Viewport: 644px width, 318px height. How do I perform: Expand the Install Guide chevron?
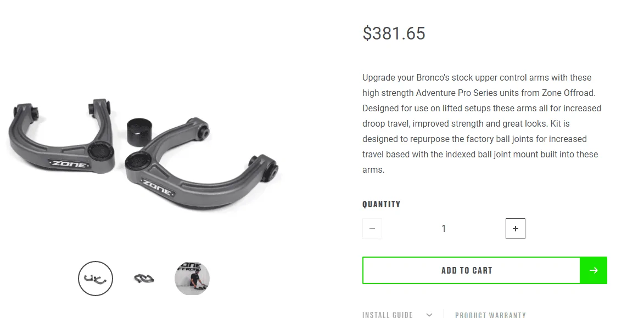[429, 315]
